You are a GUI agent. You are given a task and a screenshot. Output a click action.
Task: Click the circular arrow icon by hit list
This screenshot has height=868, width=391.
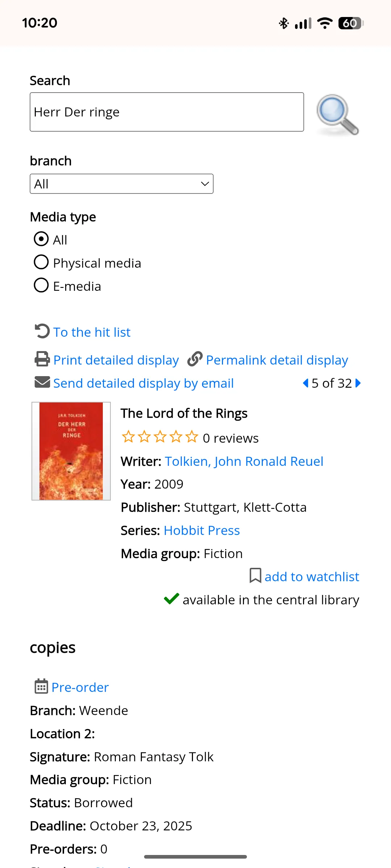coord(42,331)
